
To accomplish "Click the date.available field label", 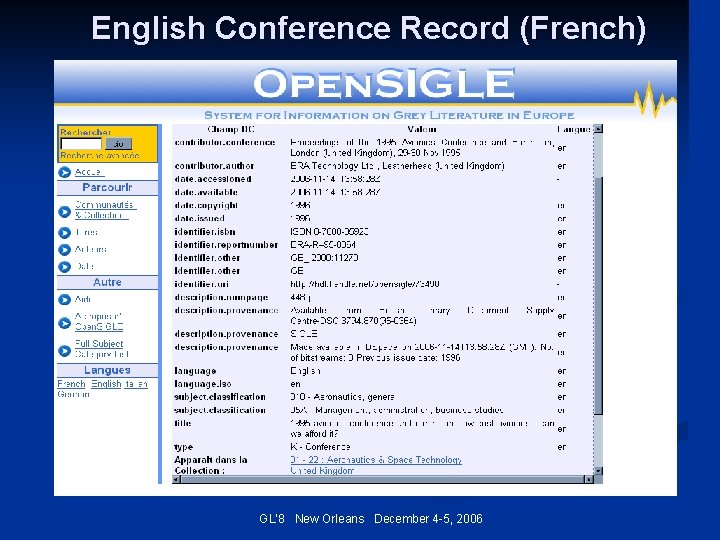I will [x=206, y=192].
